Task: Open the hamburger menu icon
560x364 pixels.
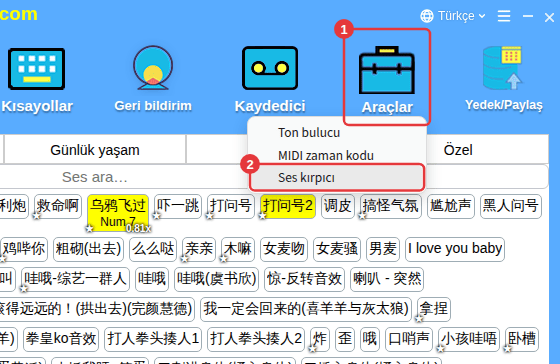Action: [x=504, y=16]
